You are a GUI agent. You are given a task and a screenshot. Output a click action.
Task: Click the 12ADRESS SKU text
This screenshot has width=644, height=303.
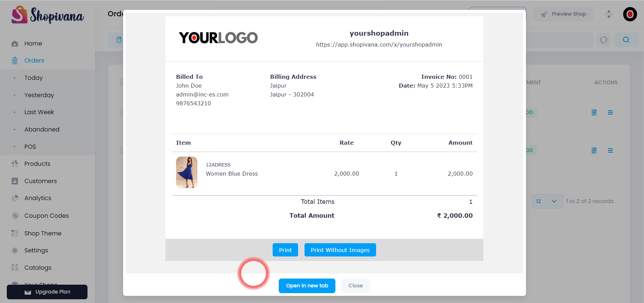click(218, 165)
